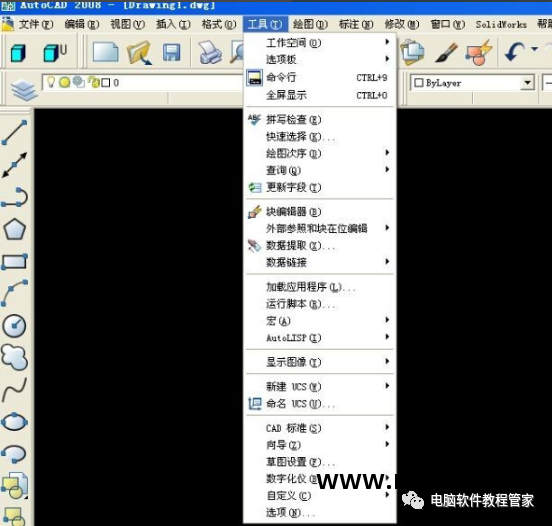The width and height of the screenshot is (552, 526).
Task: Choose 选项 at menu bottom
Action: click(x=320, y=512)
